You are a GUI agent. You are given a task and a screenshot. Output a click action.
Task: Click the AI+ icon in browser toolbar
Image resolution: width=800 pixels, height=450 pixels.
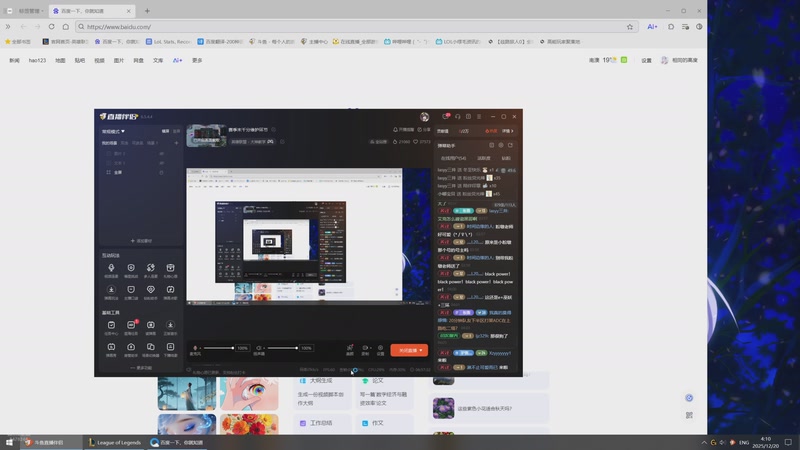click(x=652, y=27)
